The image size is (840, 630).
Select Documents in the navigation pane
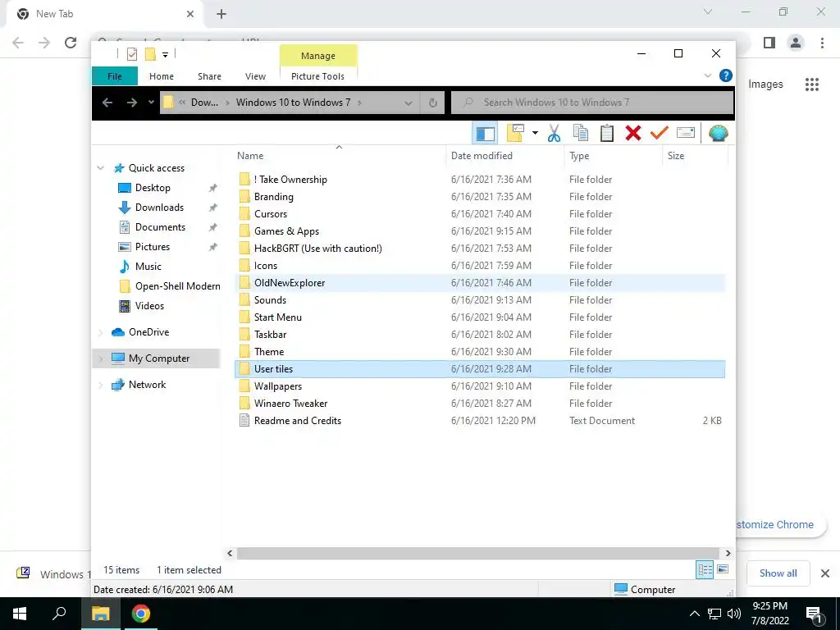point(160,227)
